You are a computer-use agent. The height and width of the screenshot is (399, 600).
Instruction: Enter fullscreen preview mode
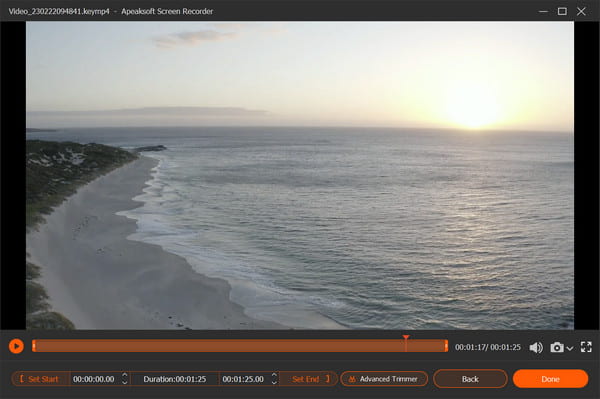pos(586,347)
